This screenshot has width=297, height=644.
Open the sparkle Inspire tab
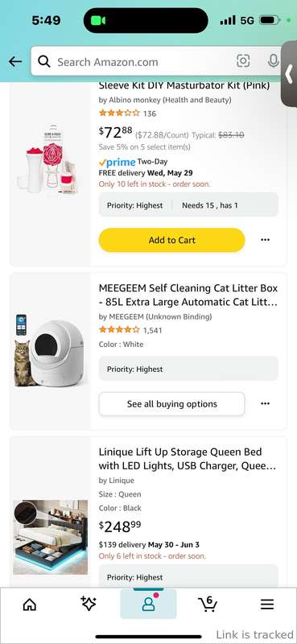(x=89, y=603)
